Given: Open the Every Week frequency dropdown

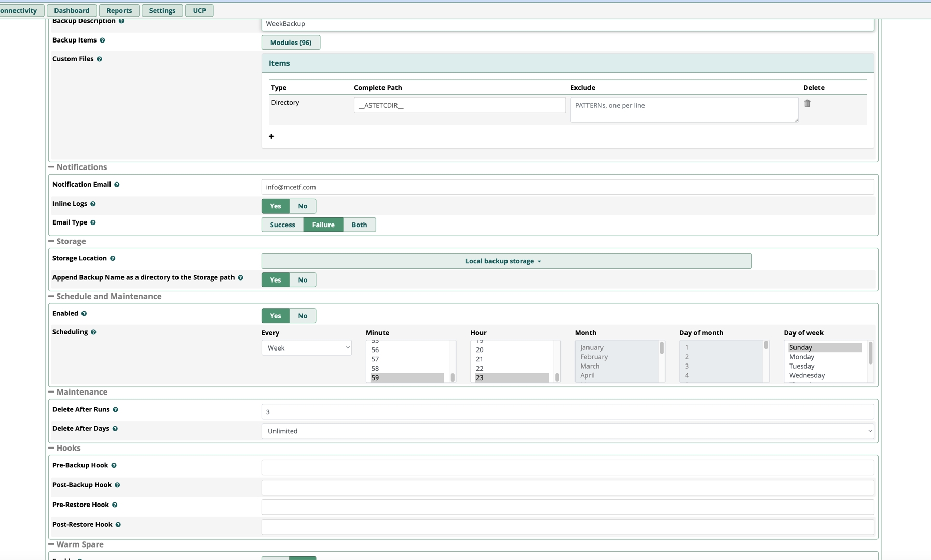Looking at the screenshot, I should coord(307,348).
